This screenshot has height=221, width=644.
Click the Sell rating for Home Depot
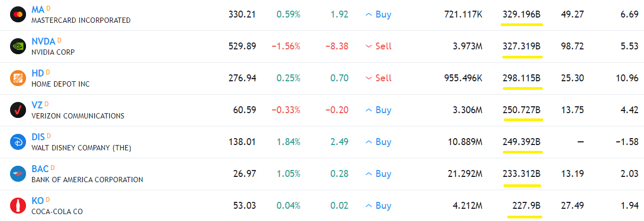pyautogui.click(x=379, y=78)
